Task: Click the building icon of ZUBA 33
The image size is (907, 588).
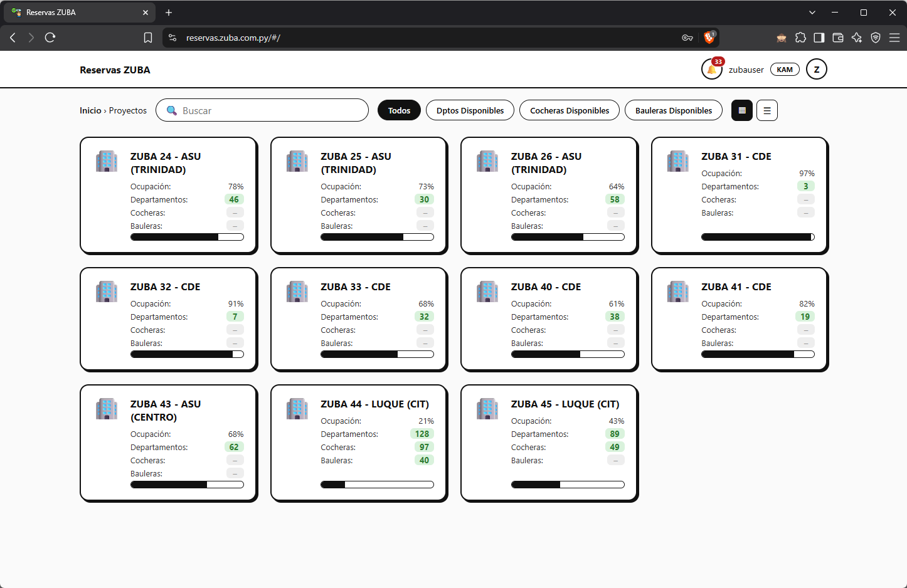Action: point(297,291)
